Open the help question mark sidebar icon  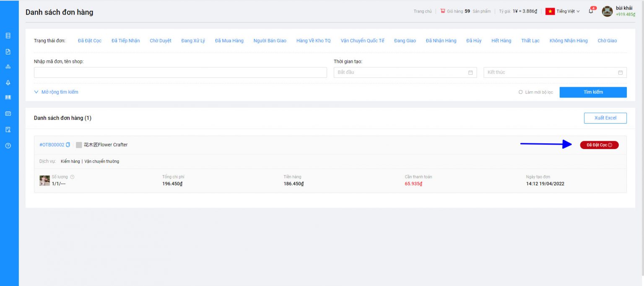click(8, 145)
